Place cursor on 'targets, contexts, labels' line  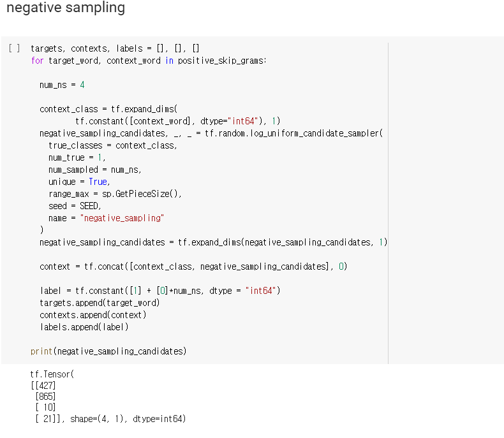click(x=115, y=48)
